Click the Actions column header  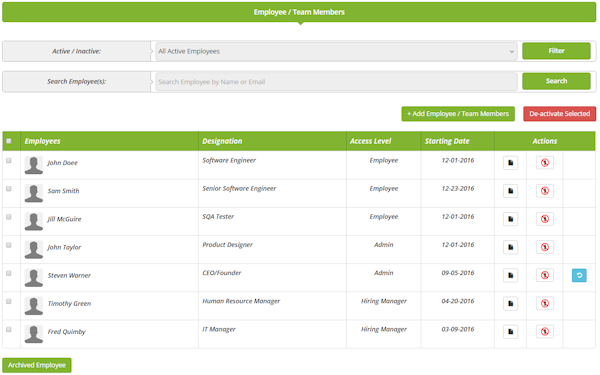[545, 141]
